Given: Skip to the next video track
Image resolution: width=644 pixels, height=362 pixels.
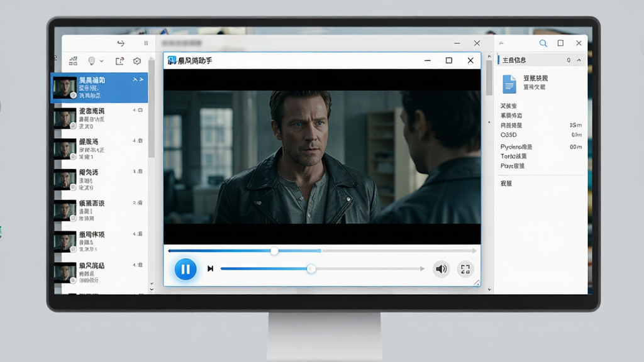Looking at the screenshot, I should click(210, 269).
